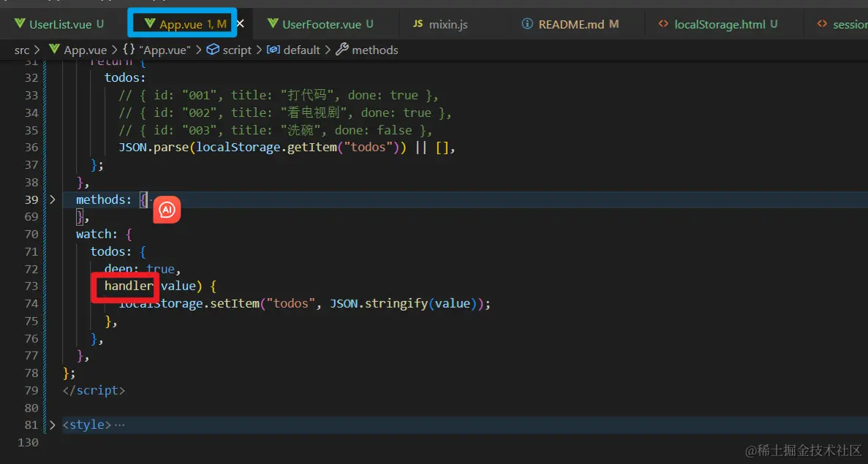868x464 pixels.
Task: Select the App.vue editor tab
Action: click(x=184, y=24)
